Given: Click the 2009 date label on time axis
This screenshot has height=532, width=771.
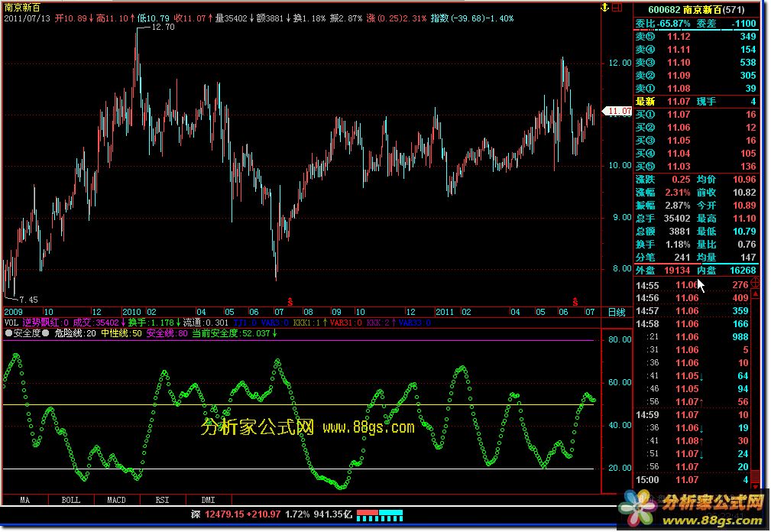Looking at the screenshot, I should click(13, 312).
